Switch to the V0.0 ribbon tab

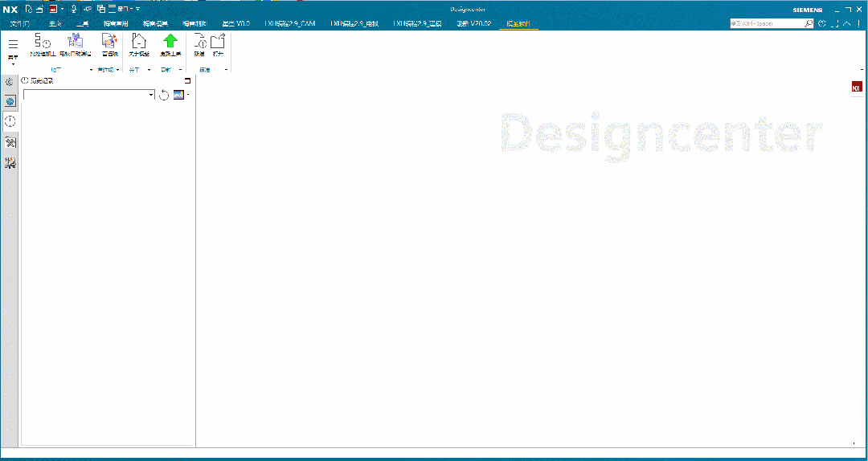click(x=236, y=24)
